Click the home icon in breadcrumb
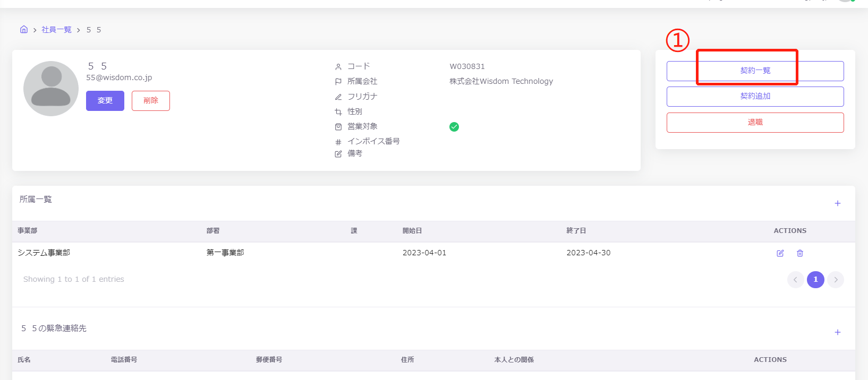Image resolution: width=868 pixels, height=380 pixels. click(x=24, y=30)
